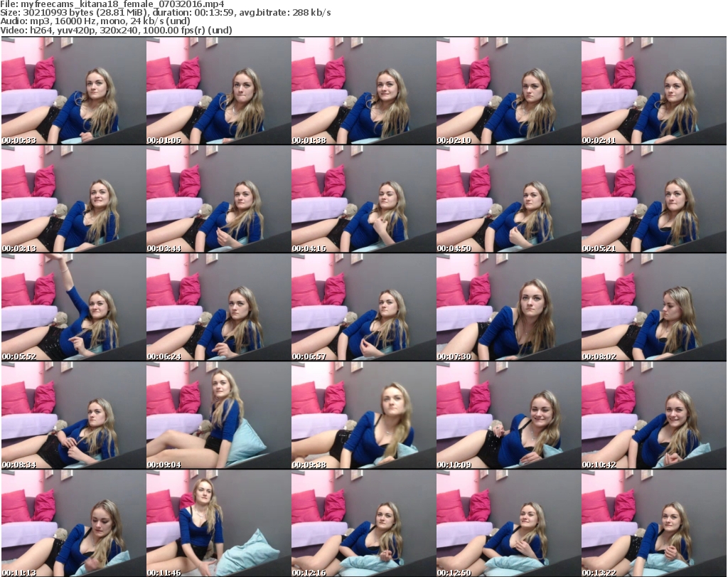Click the Video: h264 info line
The height and width of the screenshot is (577, 728).
[x=116, y=30]
